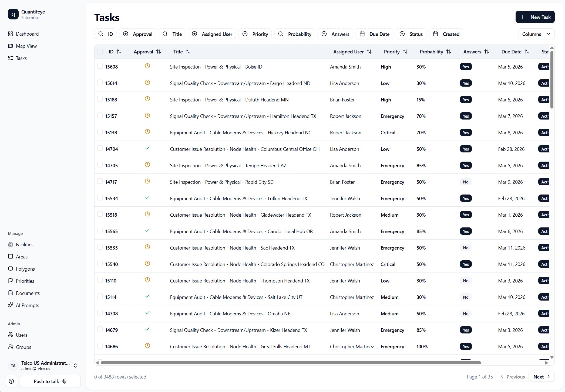Open the Dashboard icon in sidebar
This screenshot has height=392, width=565.
(11, 34)
